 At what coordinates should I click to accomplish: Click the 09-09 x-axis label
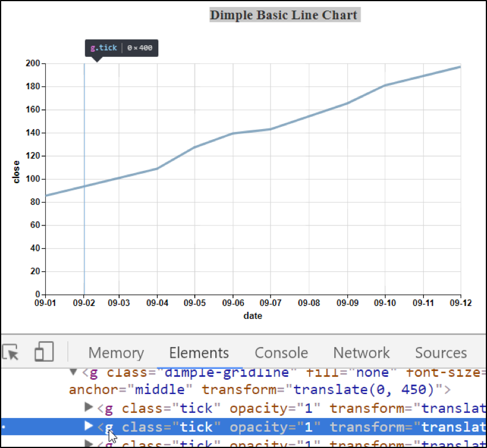click(x=347, y=303)
